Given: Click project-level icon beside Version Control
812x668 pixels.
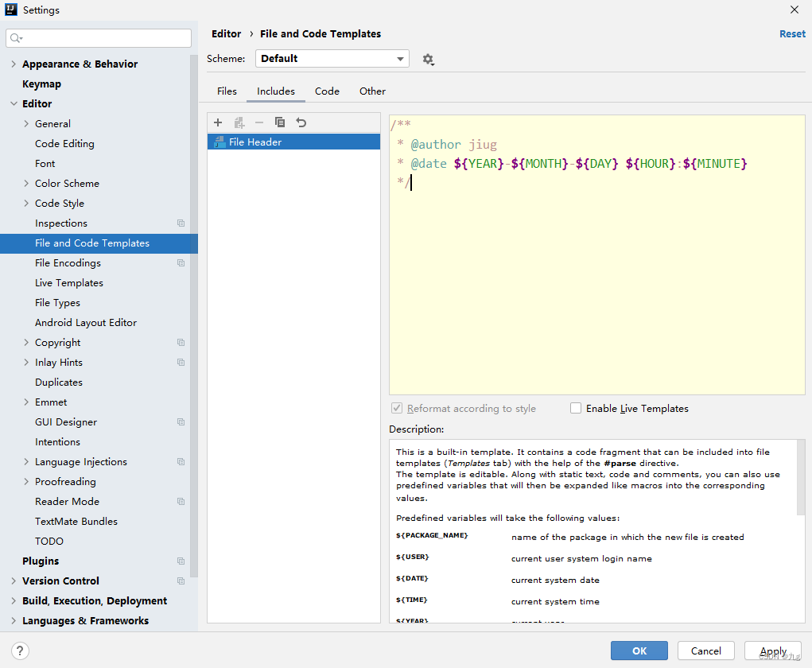Looking at the screenshot, I should pos(181,581).
